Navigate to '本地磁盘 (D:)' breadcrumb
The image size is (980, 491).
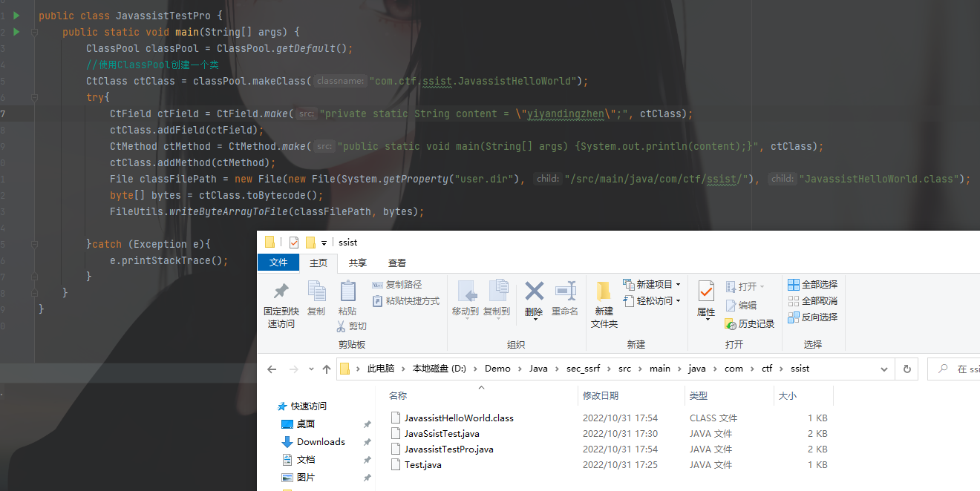click(x=440, y=369)
